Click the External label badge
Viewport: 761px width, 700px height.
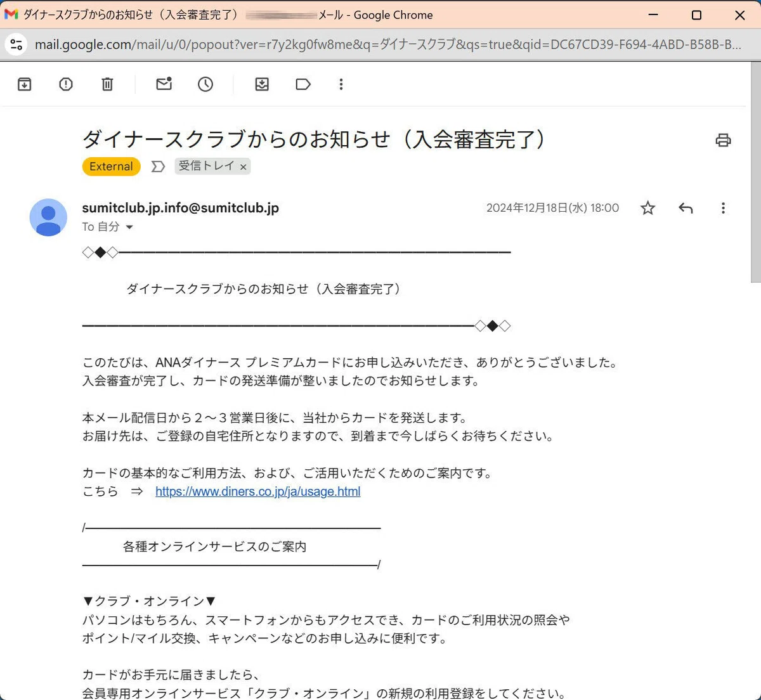point(111,166)
